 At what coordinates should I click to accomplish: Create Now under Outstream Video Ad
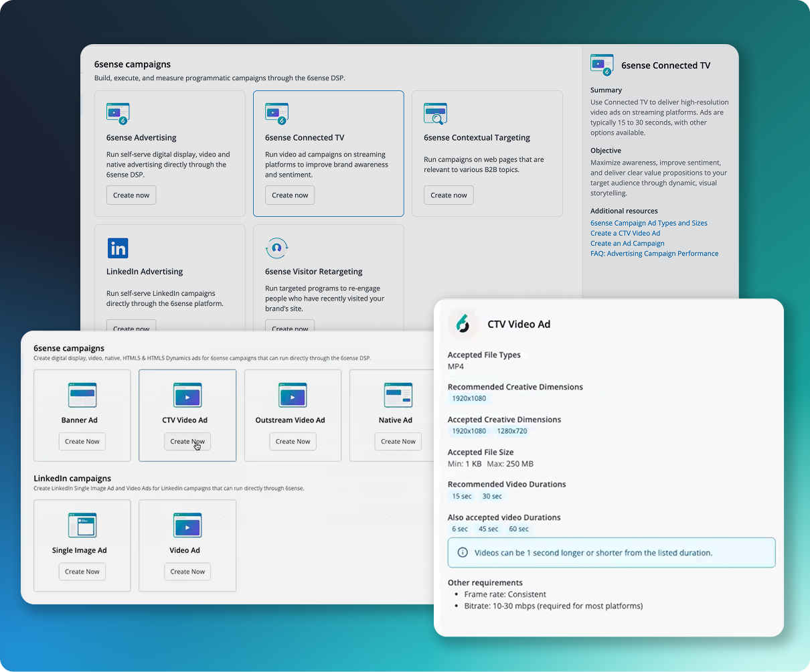(293, 442)
